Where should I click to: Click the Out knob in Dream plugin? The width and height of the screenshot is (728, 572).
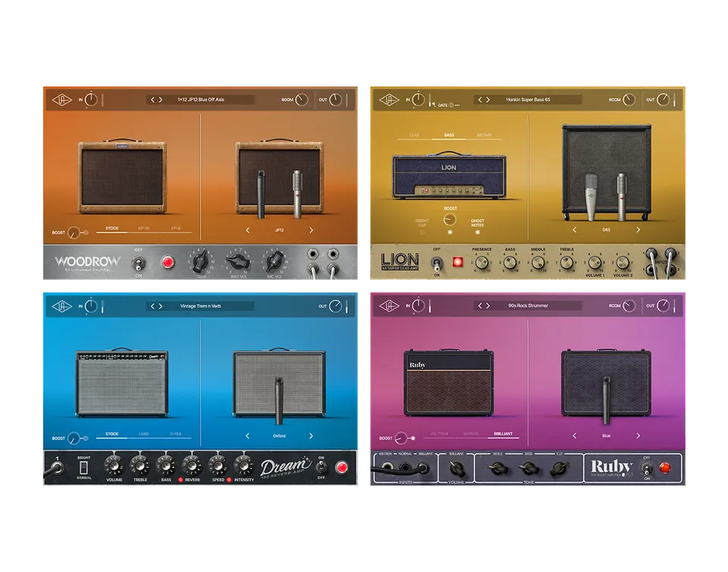click(335, 306)
